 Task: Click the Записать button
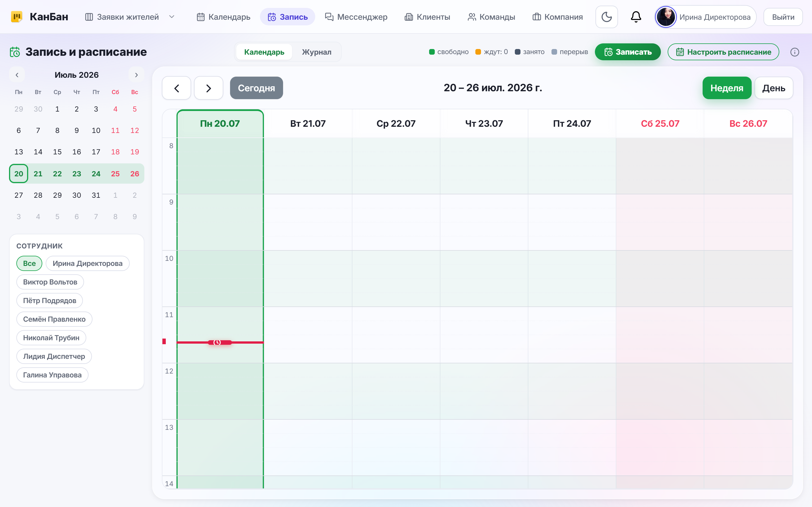point(627,52)
